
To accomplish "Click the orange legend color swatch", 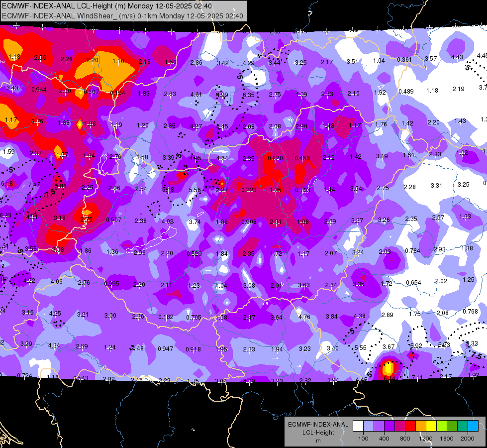I will tap(421, 426).
